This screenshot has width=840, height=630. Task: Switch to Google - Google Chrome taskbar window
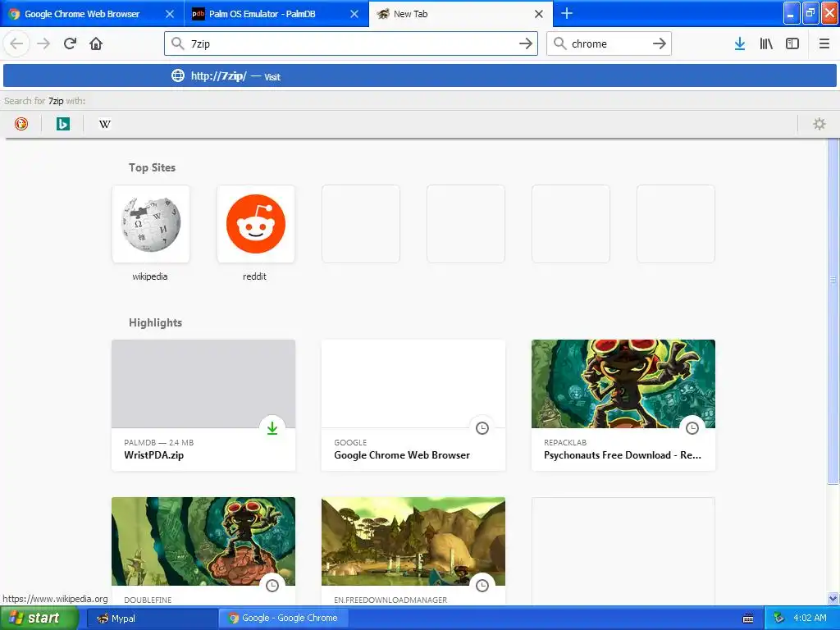[283, 619]
